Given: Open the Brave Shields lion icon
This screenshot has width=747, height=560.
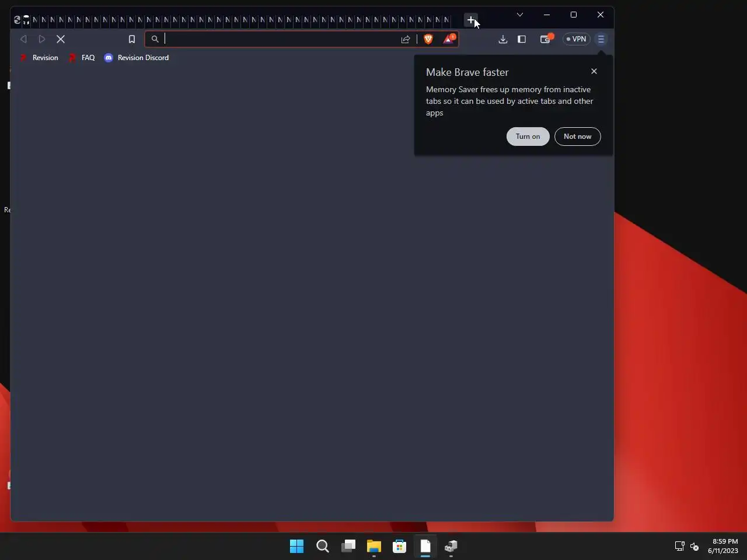Looking at the screenshot, I should click(428, 39).
